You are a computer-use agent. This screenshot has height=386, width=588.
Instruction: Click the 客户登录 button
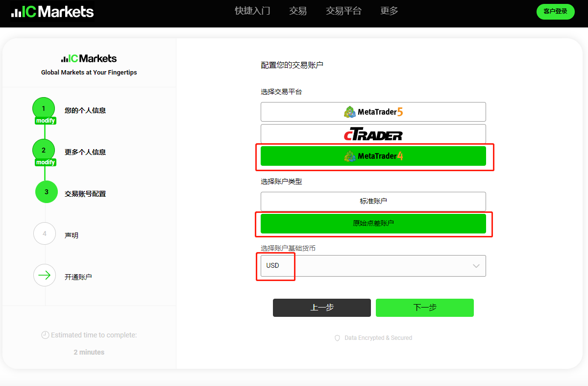(x=555, y=11)
